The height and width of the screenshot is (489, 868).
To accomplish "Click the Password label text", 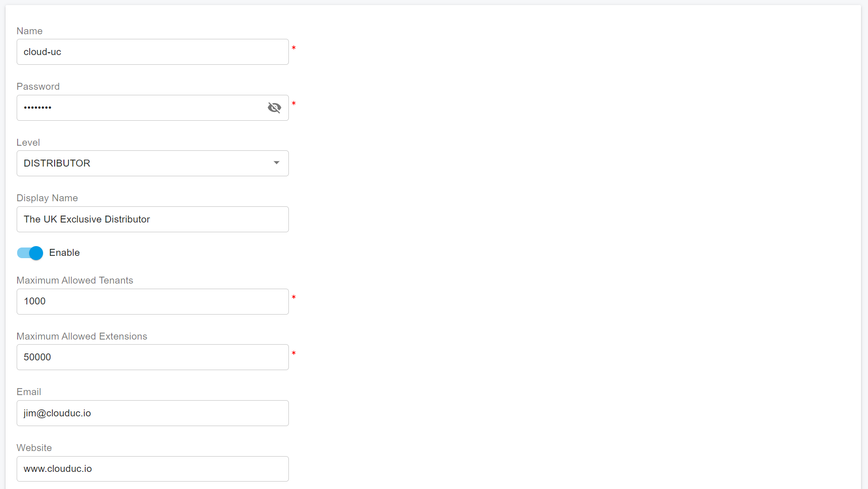I will 38,87.
